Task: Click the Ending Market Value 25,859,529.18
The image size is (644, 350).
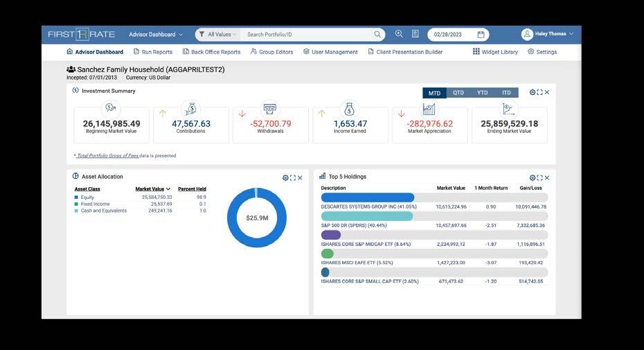Action: tap(509, 123)
